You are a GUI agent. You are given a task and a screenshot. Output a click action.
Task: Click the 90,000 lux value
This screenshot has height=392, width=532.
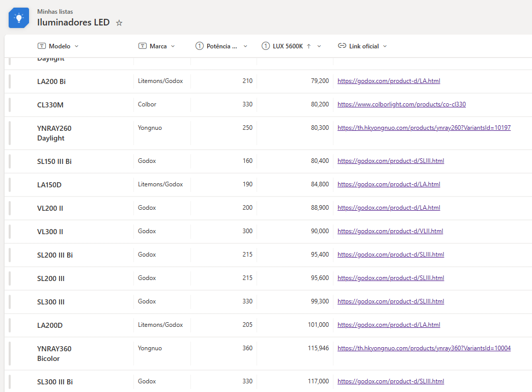click(320, 231)
